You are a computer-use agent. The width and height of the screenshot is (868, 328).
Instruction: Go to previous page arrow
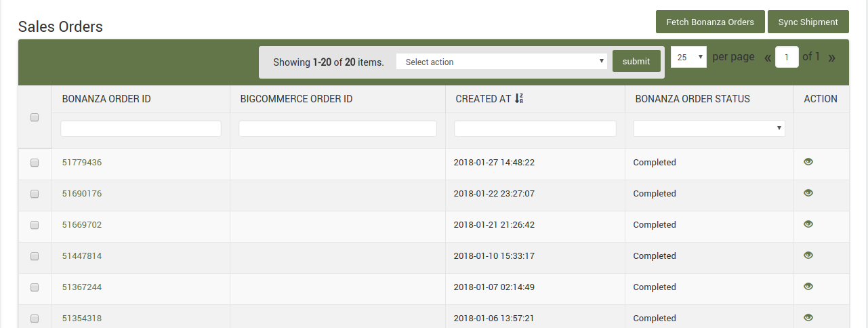(768, 58)
